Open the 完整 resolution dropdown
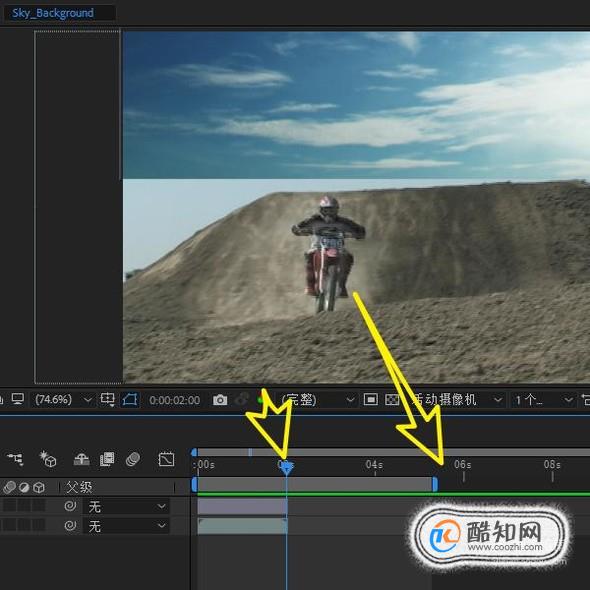 [317, 400]
